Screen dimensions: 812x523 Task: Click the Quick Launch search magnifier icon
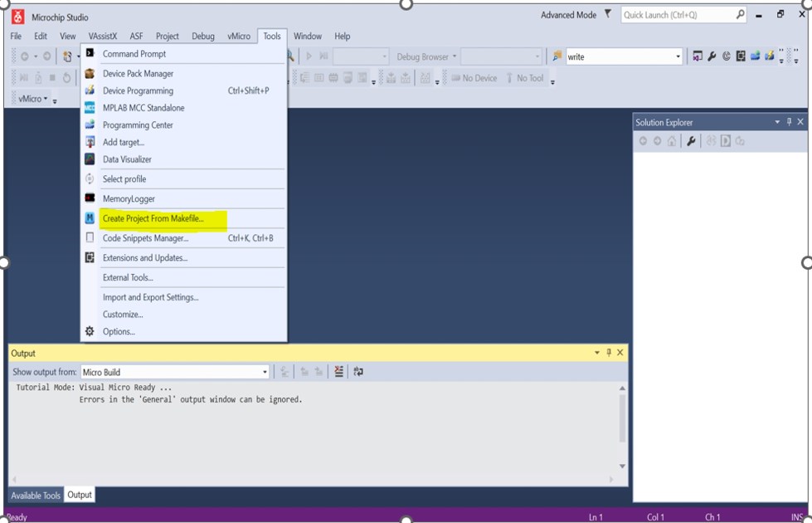coord(740,14)
